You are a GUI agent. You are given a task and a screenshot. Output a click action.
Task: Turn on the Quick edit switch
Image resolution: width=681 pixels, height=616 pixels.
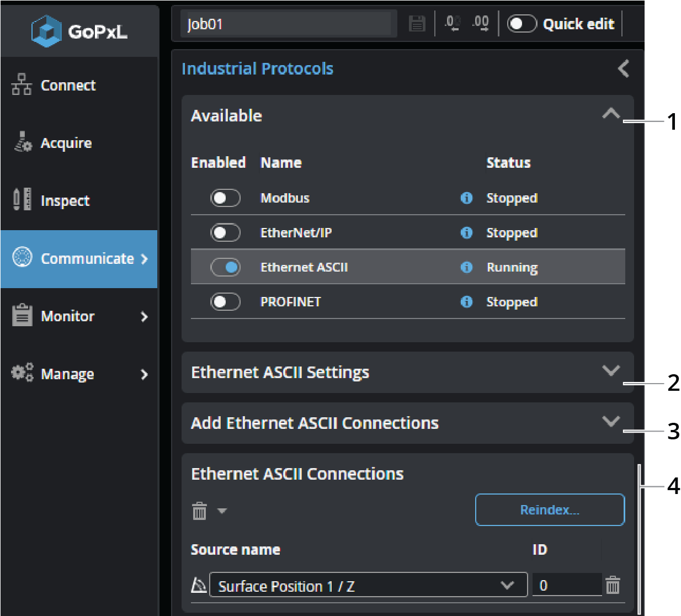(x=522, y=24)
